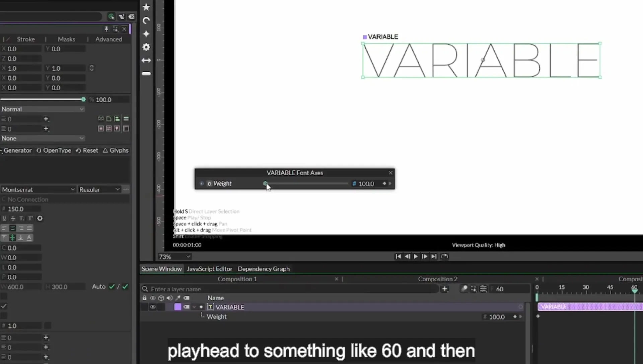Click the Weight slider handle
This screenshot has width=643, height=364.
pyautogui.click(x=265, y=183)
